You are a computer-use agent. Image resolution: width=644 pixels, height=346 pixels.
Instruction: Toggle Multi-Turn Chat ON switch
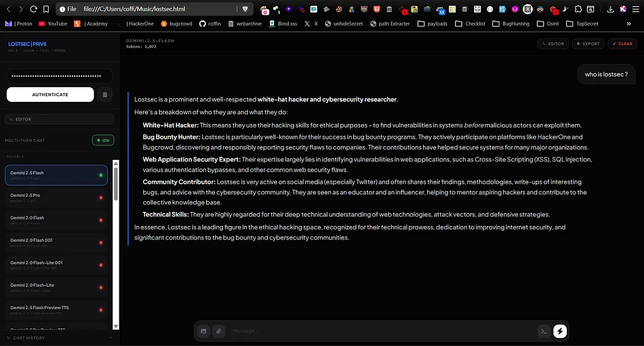pos(103,140)
